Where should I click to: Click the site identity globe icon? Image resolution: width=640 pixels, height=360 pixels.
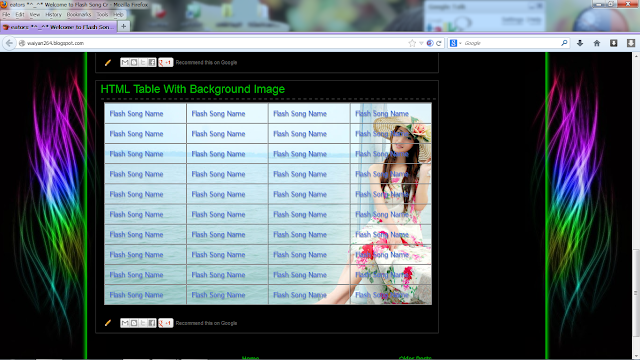point(22,43)
